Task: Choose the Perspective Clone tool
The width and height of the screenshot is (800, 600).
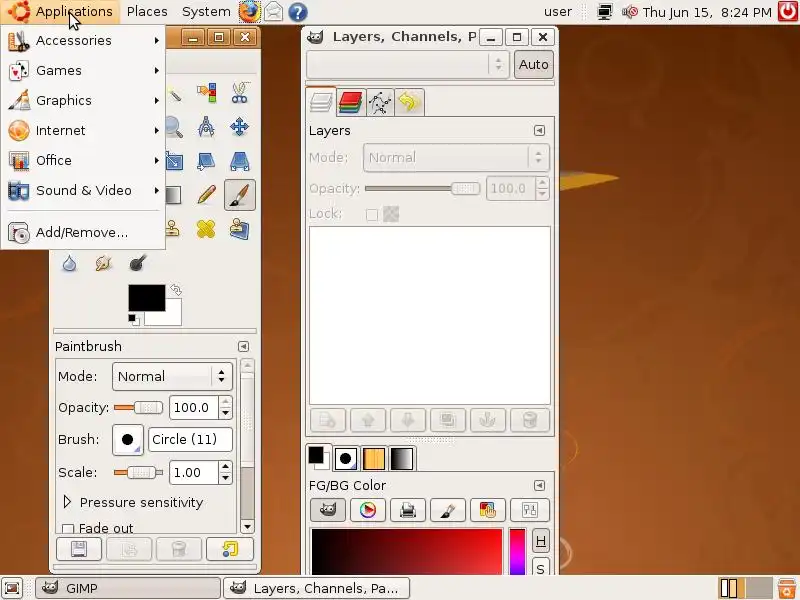Action: [x=239, y=229]
